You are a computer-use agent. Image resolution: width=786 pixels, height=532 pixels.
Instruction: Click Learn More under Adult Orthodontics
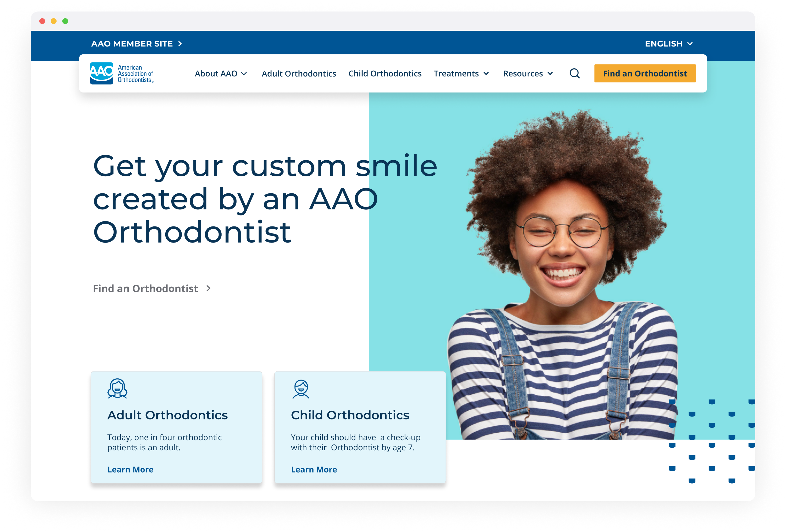(x=130, y=469)
